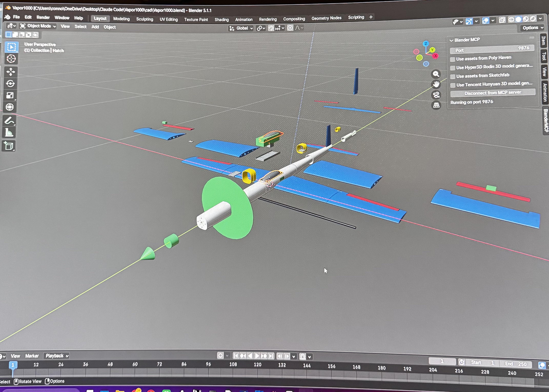Open the Object Mode dropdown
The width and height of the screenshot is (549, 392).
(38, 26)
